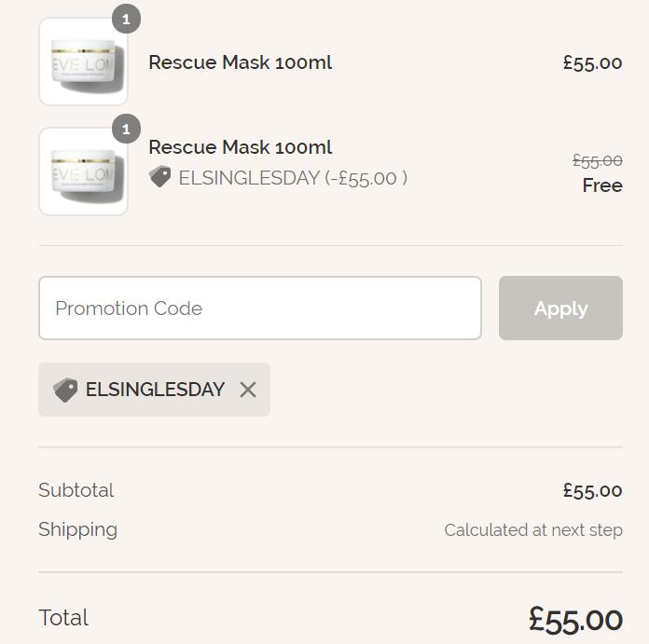The height and width of the screenshot is (644, 649).
Task: Click Calculated at next step shipping text
Action: point(533,530)
